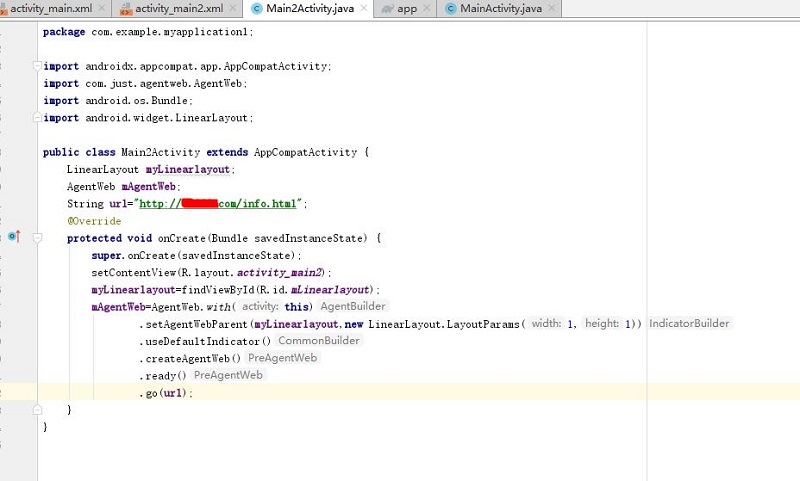Click the Main2Activity class name in declaration

pos(161,152)
